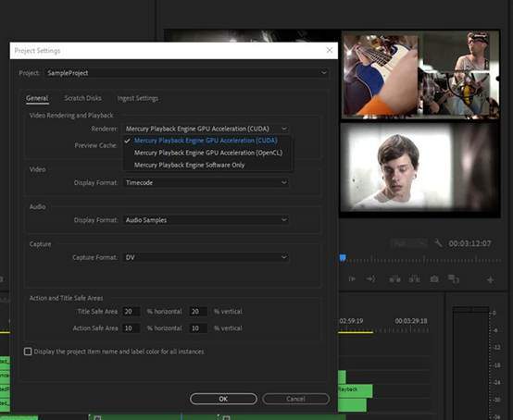Image resolution: width=513 pixels, height=420 pixels.
Task: Click the Title Safe Area horizontal field
Action: [131, 312]
